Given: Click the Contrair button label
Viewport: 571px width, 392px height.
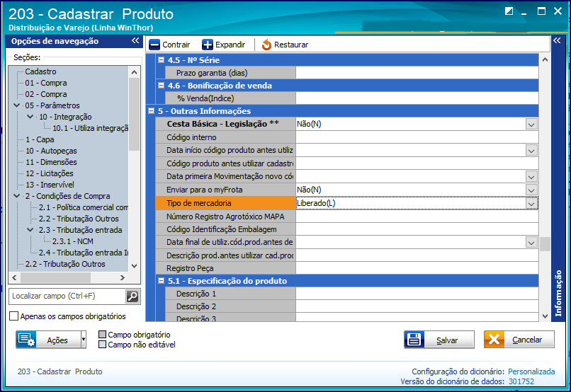Looking at the screenshot, I should (176, 45).
